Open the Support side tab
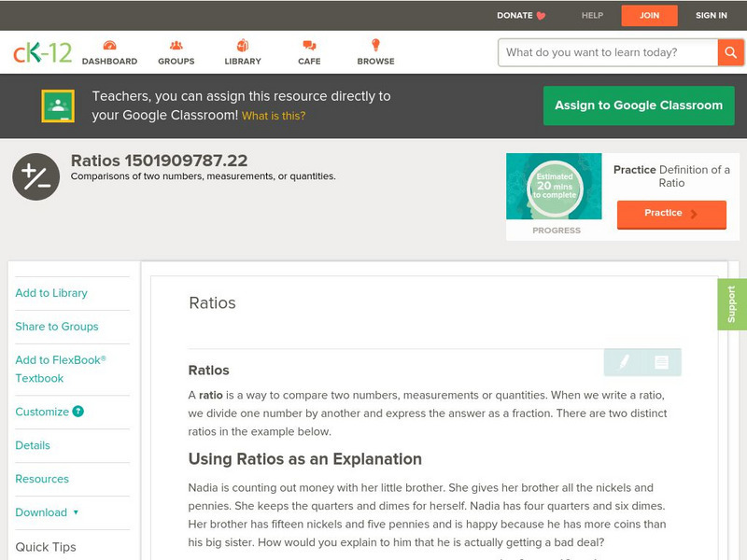 tap(731, 304)
